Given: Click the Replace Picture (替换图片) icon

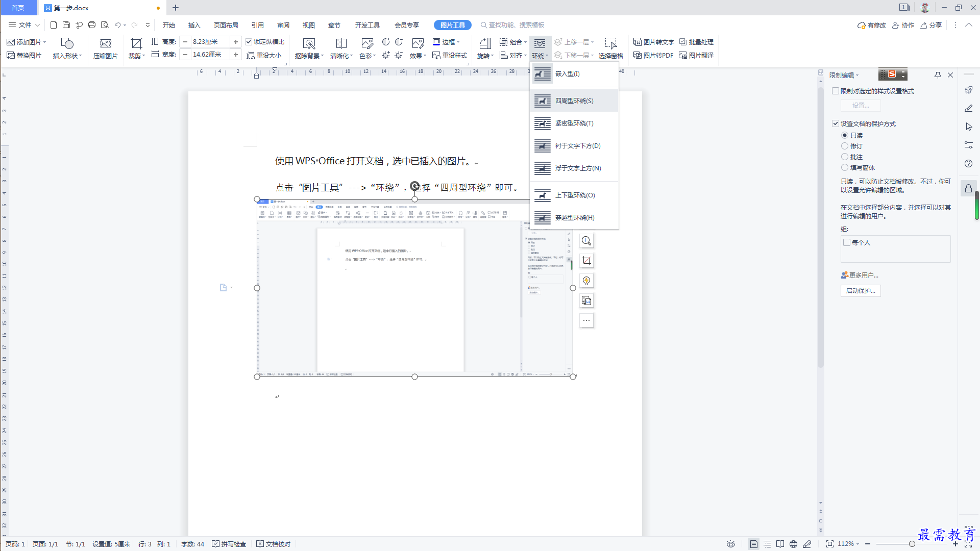Looking at the screenshot, I should coord(11,55).
